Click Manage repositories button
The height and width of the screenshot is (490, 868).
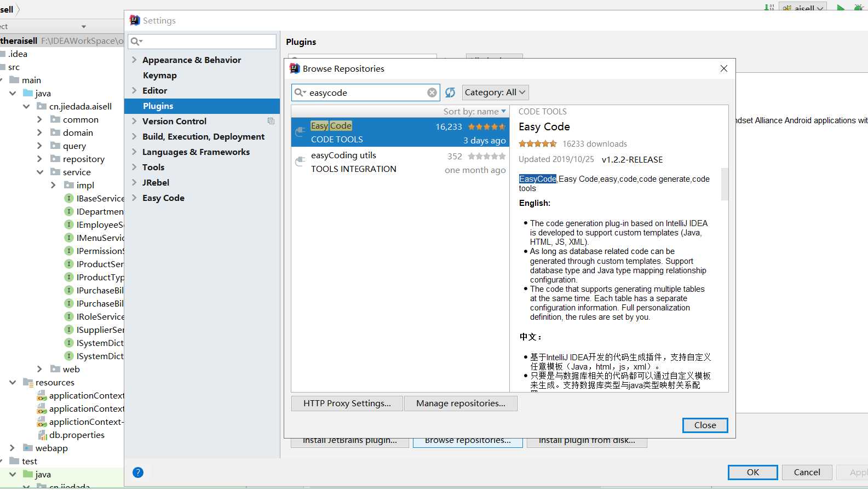tap(461, 403)
